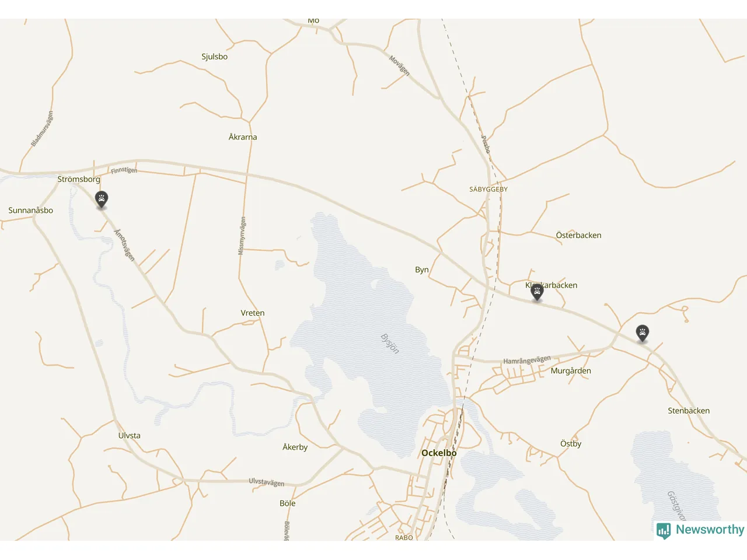The height and width of the screenshot is (560, 747).
Task: Click the Ulvstavägen road label
Action: pyautogui.click(x=267, y=482)
